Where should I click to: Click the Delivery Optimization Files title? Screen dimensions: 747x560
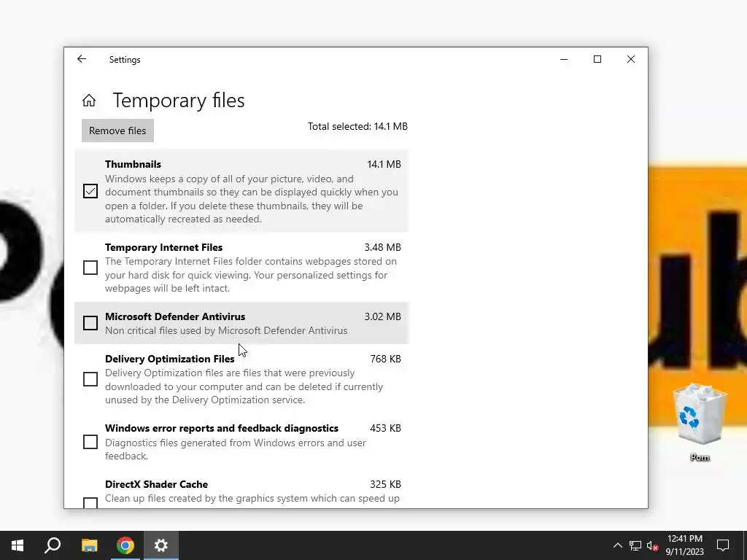(169, 359)
